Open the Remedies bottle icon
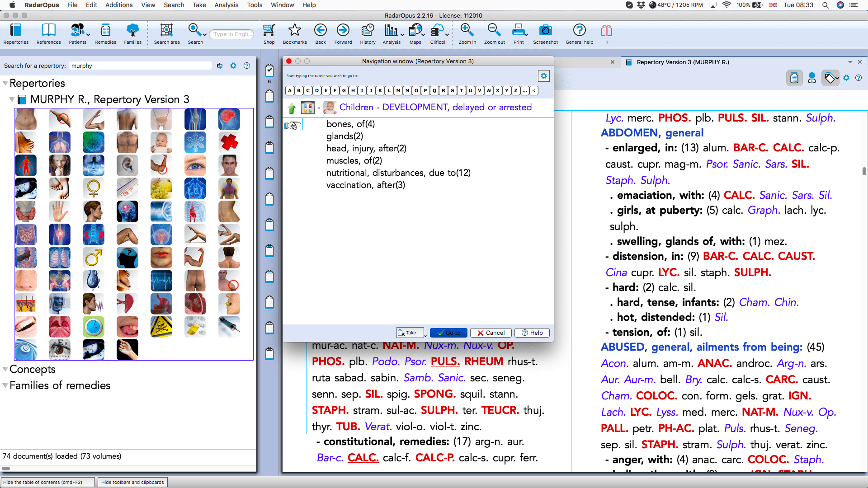 [105, 31]
